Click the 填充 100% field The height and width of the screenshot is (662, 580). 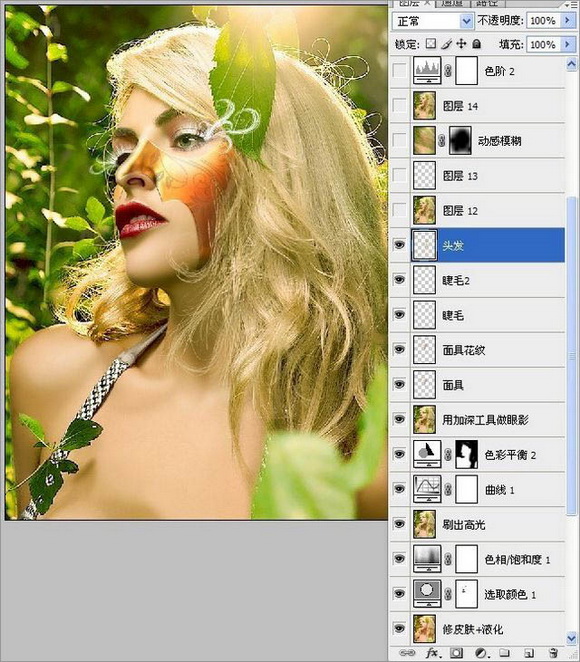pos(543,44)
